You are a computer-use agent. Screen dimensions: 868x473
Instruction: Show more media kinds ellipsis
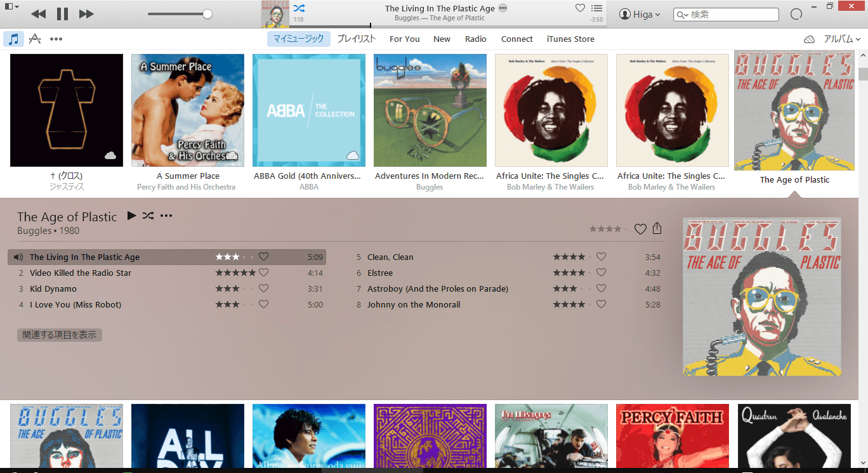(56, 39)
